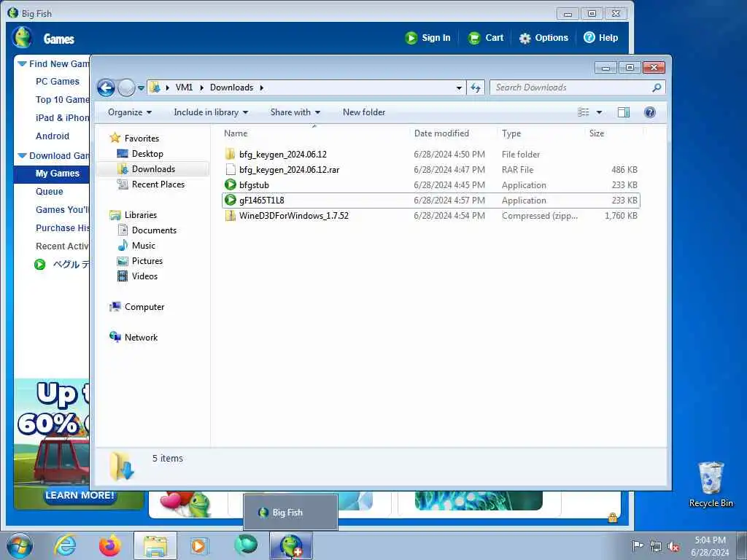This screenshot has width=747, height=560.
Task: Select Libraries in navigation pane
Action: pos(141,215)
